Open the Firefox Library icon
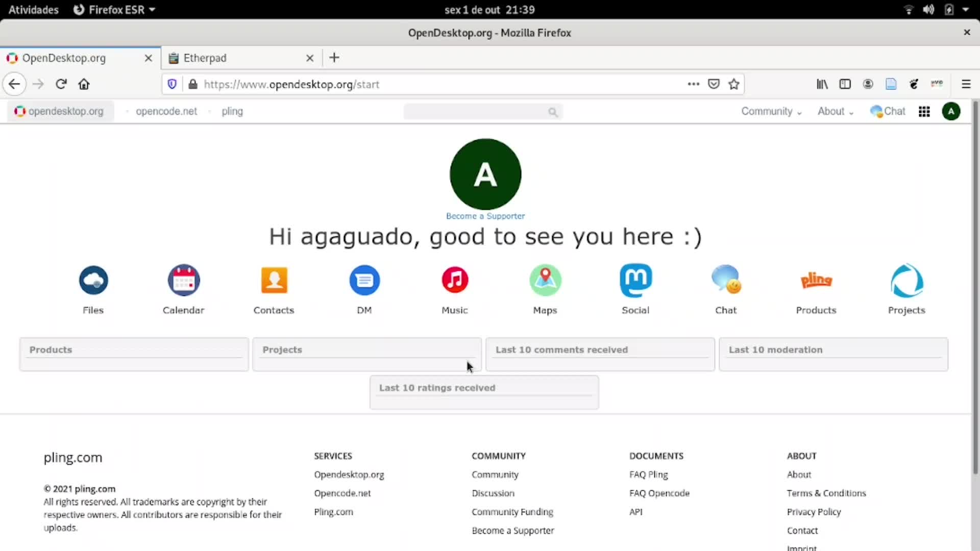980x551 pixels. (x=822, y=84)
